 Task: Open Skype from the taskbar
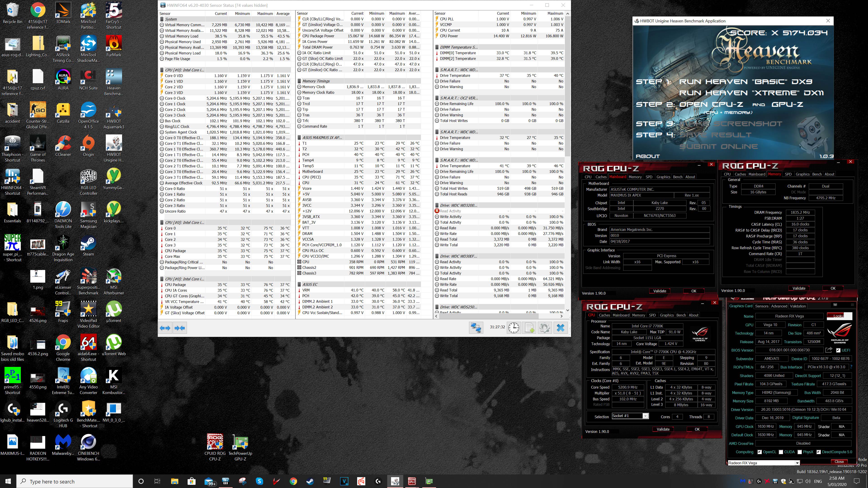(259, 481)
